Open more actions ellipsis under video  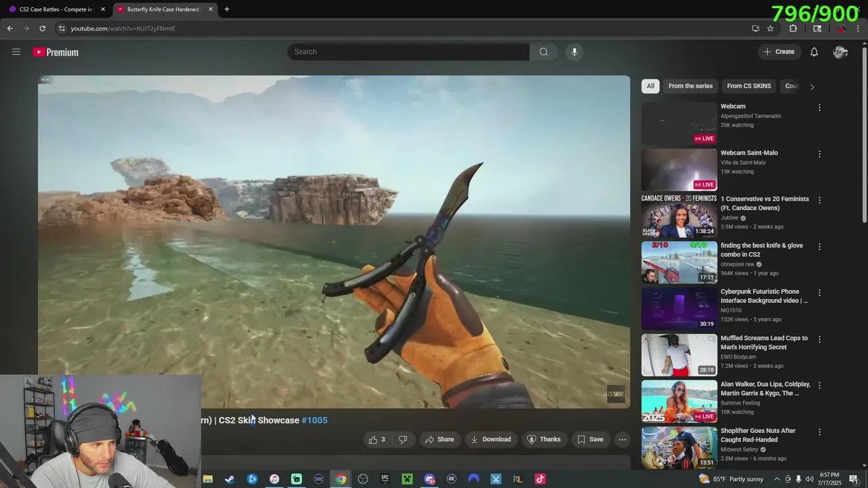point(622,439)
